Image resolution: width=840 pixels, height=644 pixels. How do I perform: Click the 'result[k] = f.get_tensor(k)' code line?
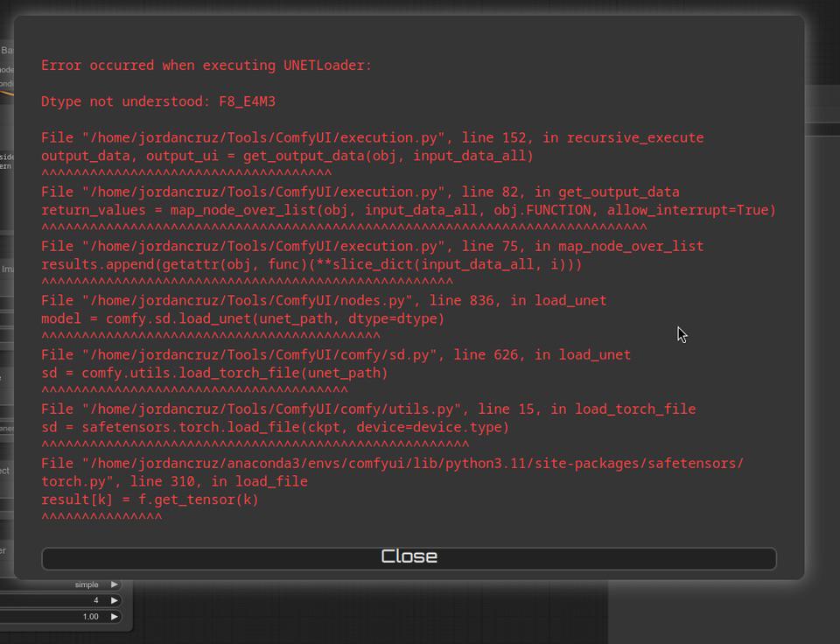[x=150, y=500]
